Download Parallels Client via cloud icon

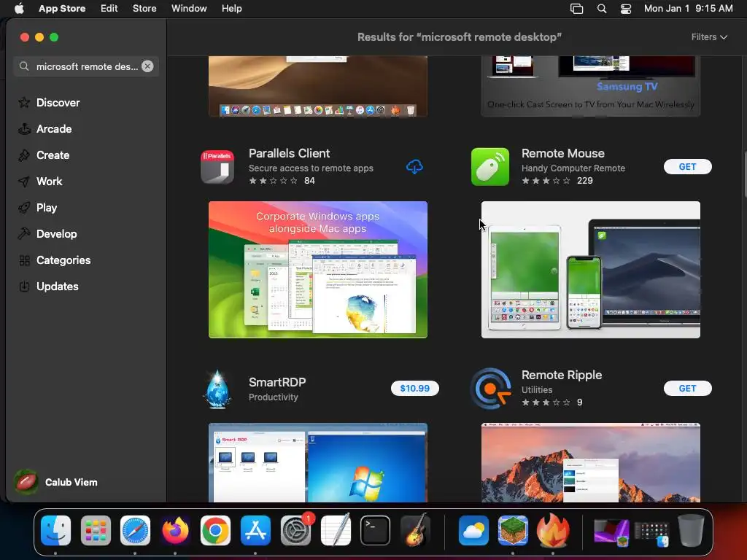pos(414,167)
